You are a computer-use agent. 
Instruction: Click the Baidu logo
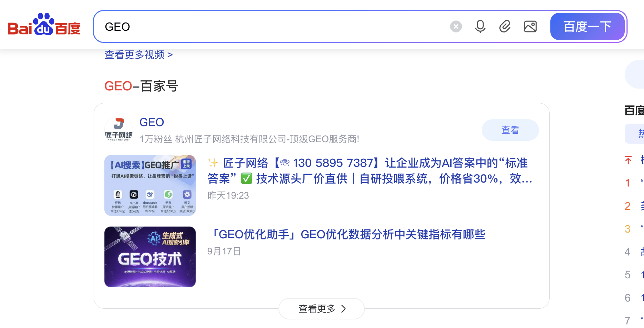(x=44, y=26)
